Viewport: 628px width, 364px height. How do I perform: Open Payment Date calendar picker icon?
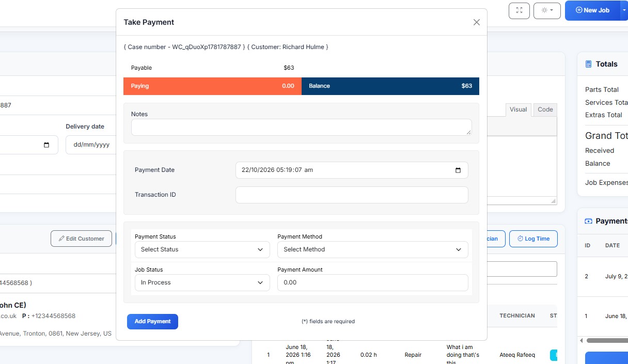tap(458, 170)
